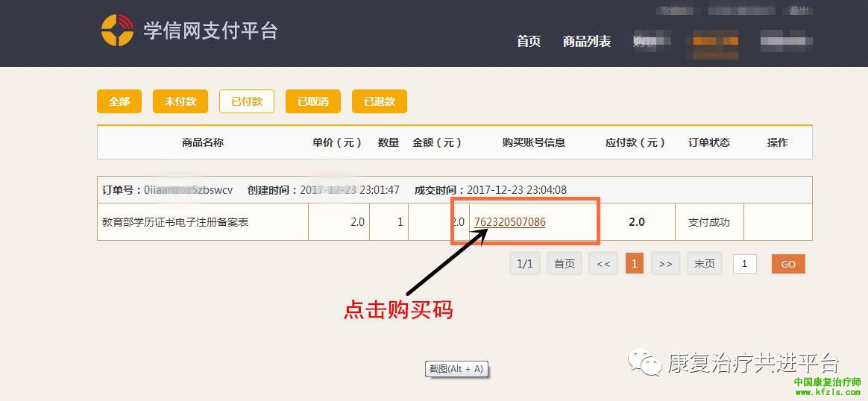Click the 截图(Alt + A) tooltip button
Image resolution: width=868 pixels, height=401 pixels.
[x=457, y=369]
